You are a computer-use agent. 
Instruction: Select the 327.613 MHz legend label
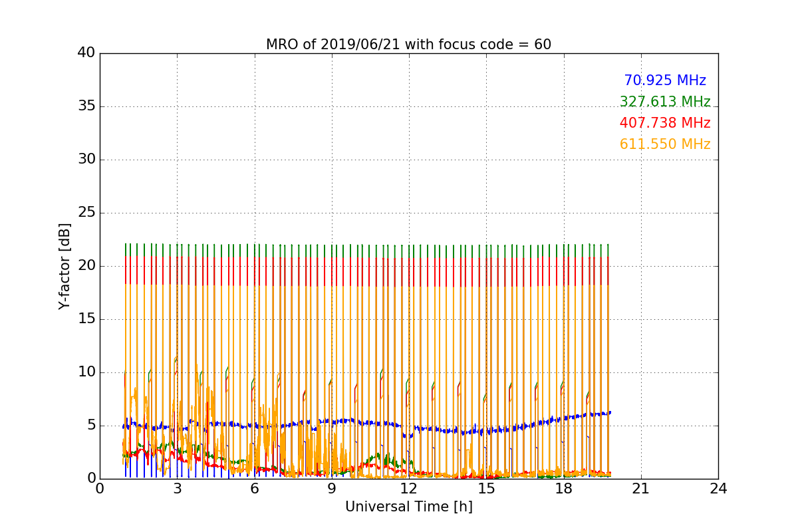coord(665,102)
